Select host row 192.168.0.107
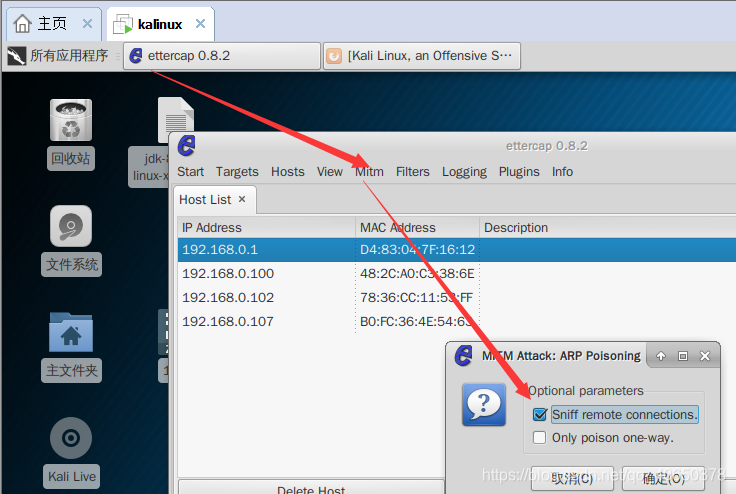736x494 pixels. 456,321
